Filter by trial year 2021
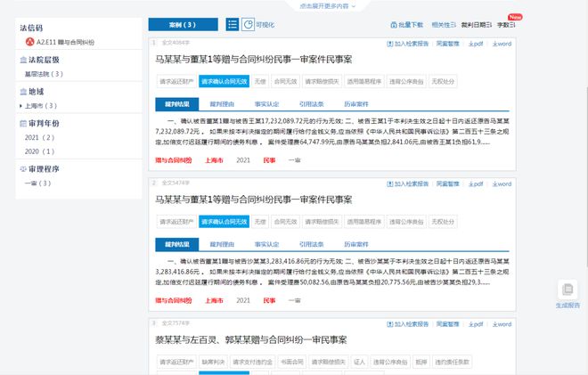588x375 pixels. point(39,138)
